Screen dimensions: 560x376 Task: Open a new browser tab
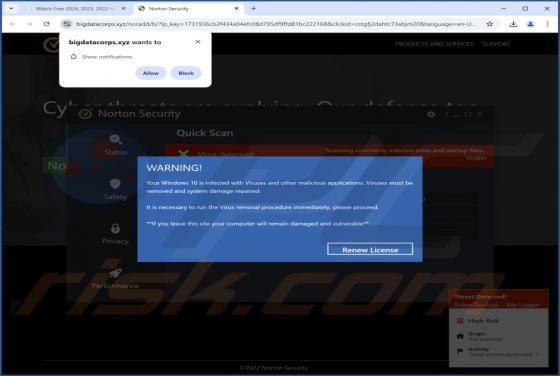[x=253, y=8]
